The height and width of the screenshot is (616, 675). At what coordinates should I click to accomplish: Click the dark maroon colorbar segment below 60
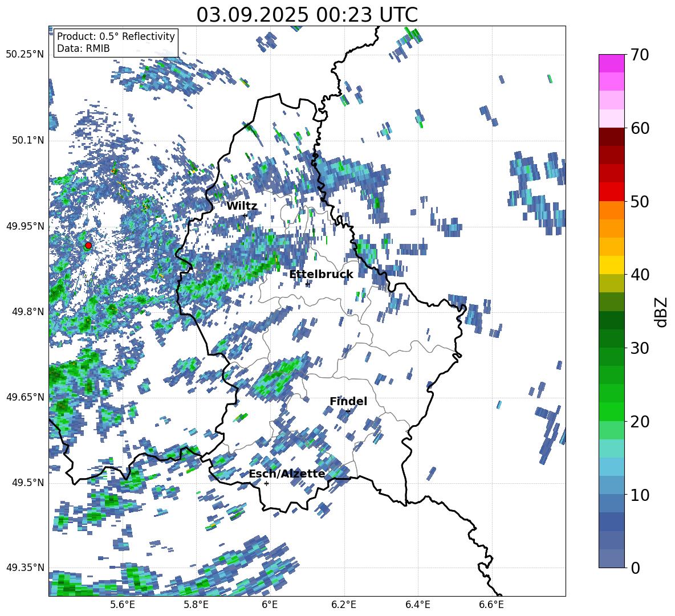(x=611, y=137)
